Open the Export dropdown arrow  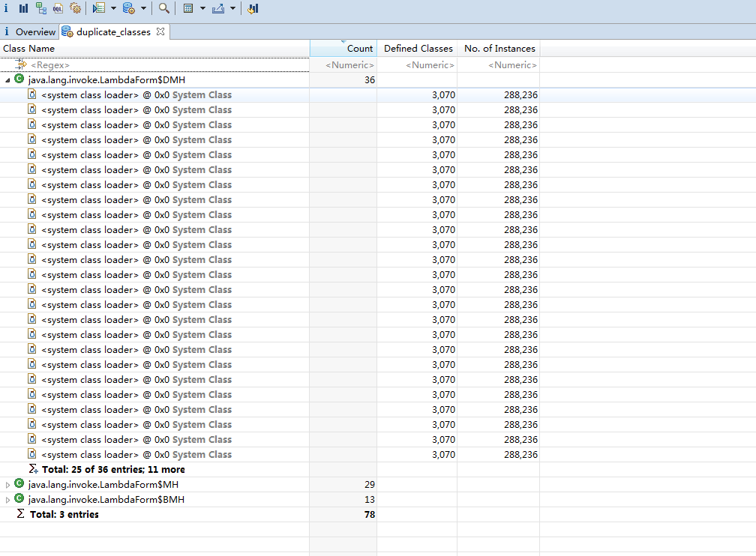[x=232, y=8]
